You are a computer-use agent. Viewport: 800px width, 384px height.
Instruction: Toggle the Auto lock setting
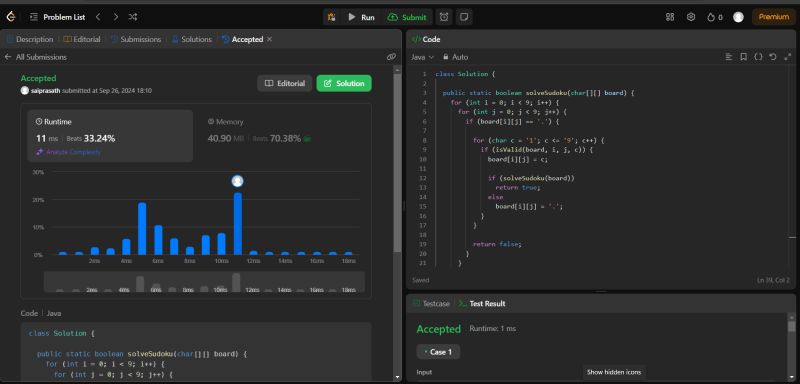[455, 57]
